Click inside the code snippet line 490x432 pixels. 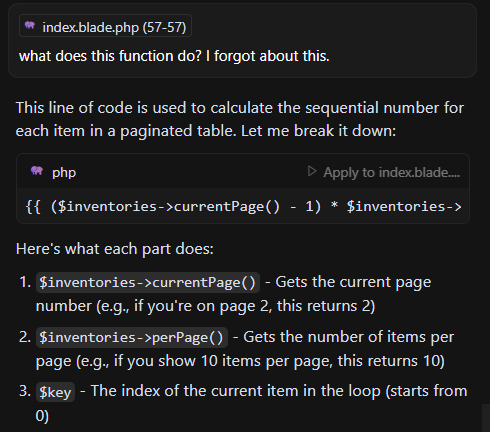tap(243, 206)
